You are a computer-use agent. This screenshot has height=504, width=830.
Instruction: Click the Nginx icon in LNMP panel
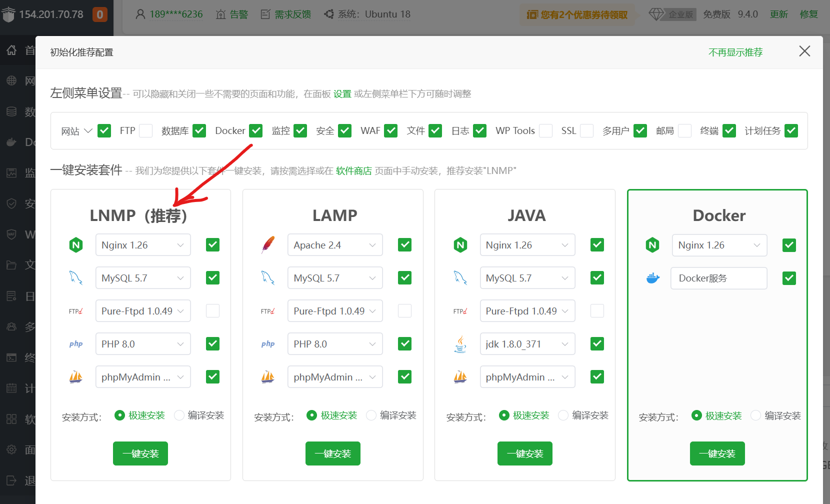(x=76, y=245)
